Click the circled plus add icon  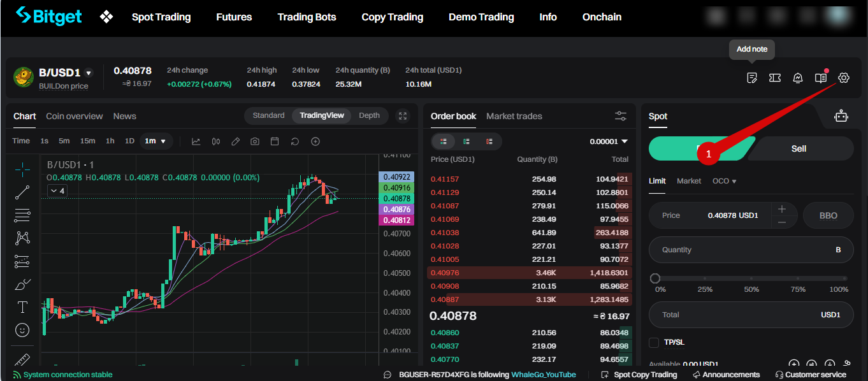[x=315, y=141]
